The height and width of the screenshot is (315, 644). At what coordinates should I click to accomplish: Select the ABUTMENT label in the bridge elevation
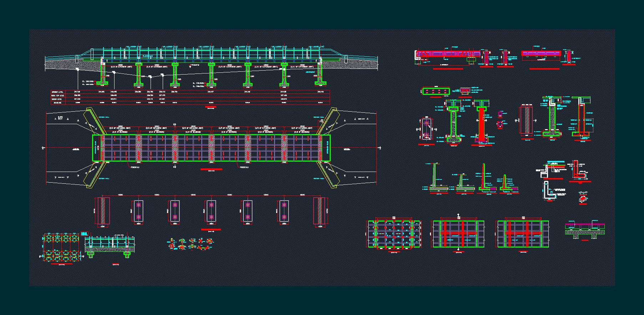point(310,72)
